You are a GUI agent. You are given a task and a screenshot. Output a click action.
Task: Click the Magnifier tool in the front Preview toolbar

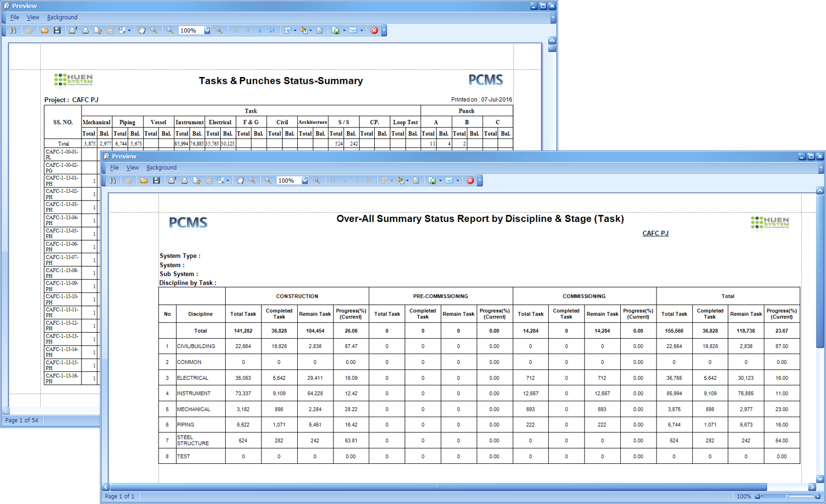click(252, 181)
